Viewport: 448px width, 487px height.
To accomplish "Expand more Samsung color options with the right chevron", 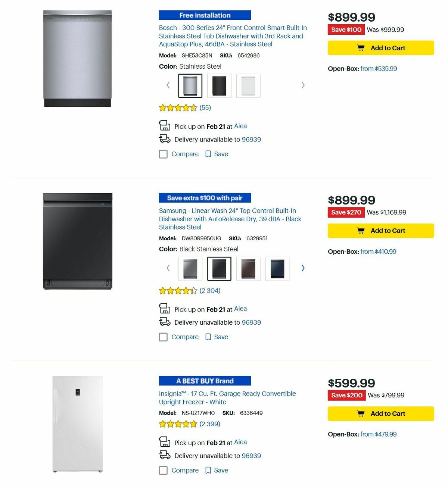I will [303, 268].
